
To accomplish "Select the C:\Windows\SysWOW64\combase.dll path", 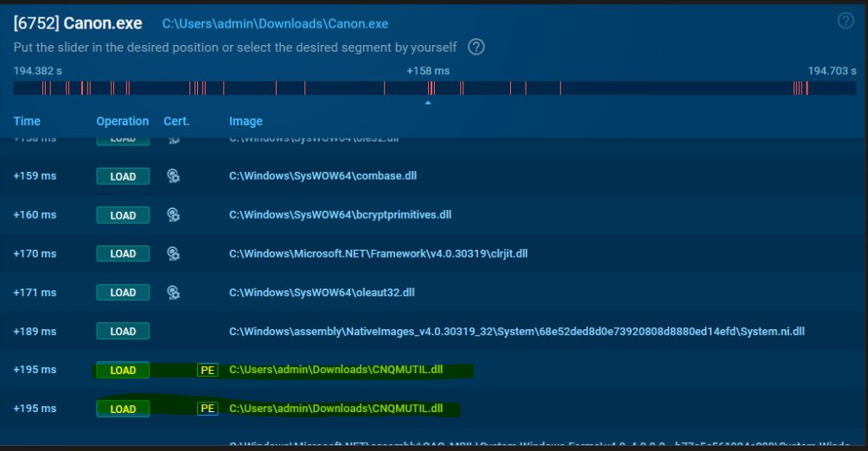I will tap(322, 176).
